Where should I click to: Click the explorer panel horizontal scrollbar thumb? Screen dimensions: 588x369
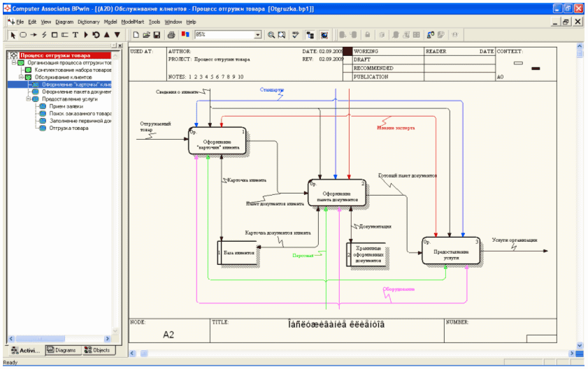click(40, 339)
